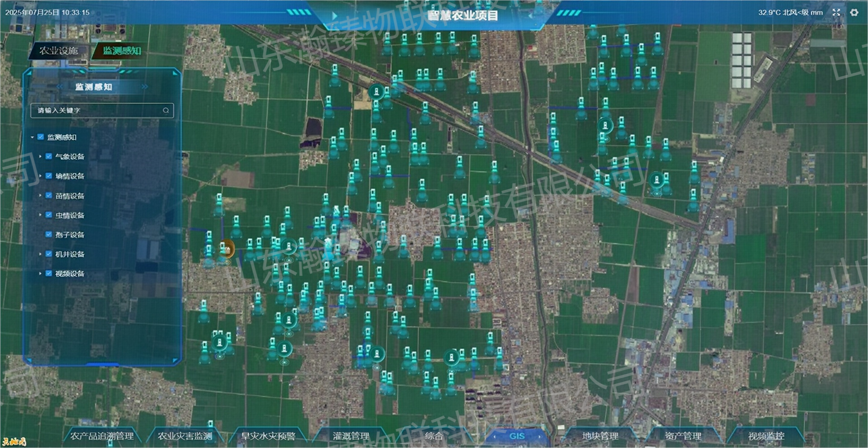Screen dimensions: 868x448
Task: Uncheck the 气象设备 checkbox
Action: (x=48, y=156)
